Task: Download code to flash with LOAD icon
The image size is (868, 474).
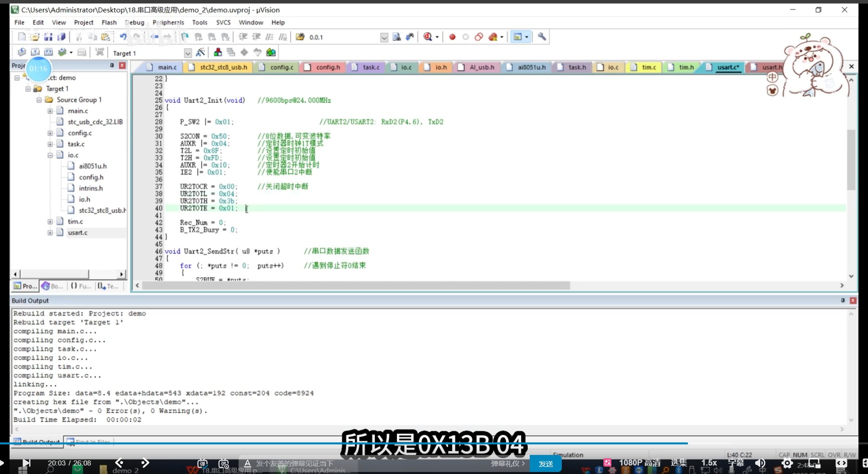Action: [100, 52]
